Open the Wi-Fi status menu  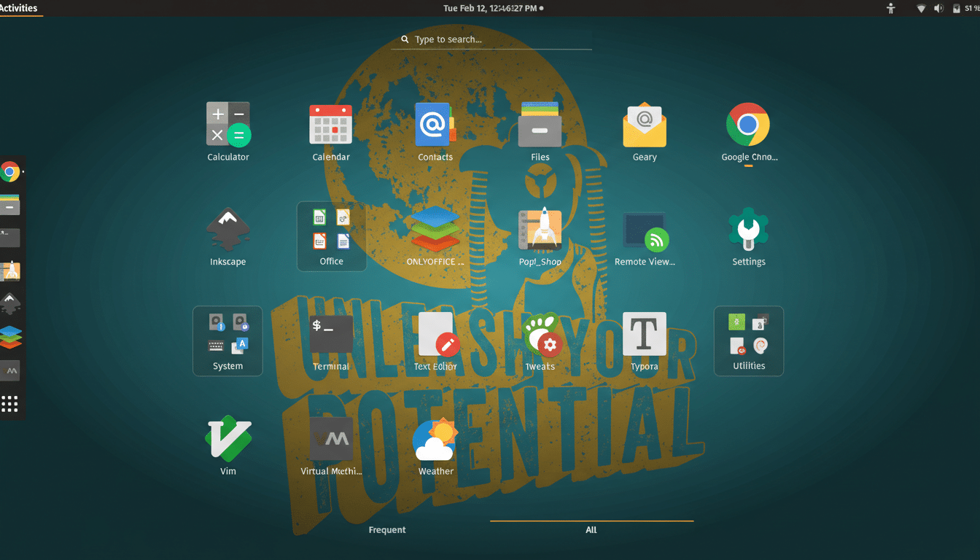(x=919, y=8)
